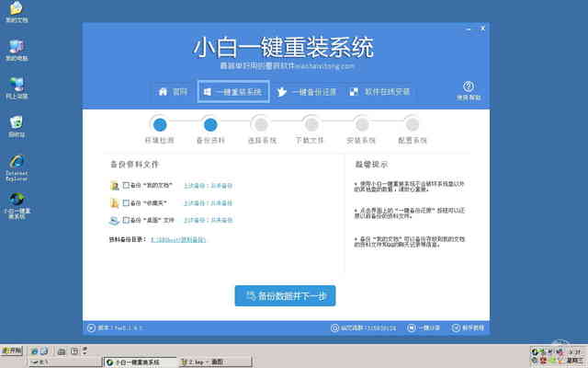Viewport: 588px width, 368px height.
Task: Enable the backup "收藏夹" checkbox
Action: (x=126, y=203)
